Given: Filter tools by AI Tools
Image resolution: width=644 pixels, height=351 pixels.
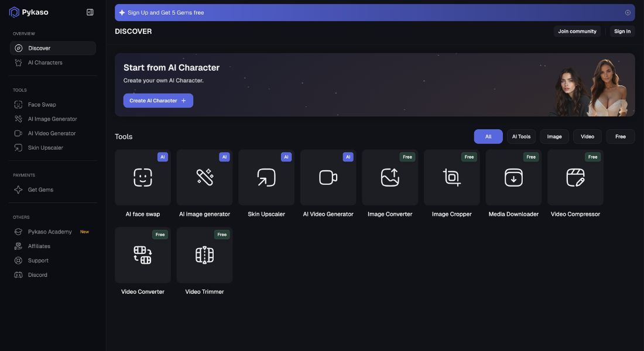Looking at the screenshot, I should click(521, 137).
